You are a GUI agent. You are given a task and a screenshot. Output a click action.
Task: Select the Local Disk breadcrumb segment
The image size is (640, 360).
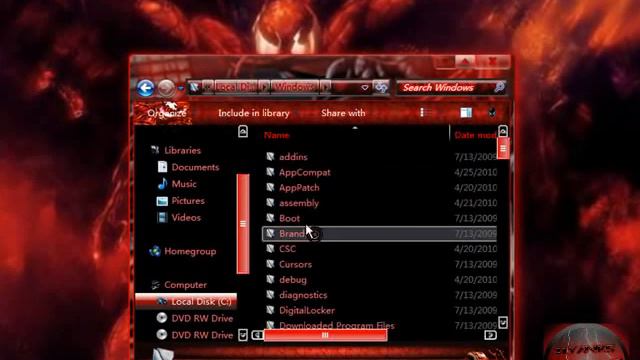pos(236,87)
